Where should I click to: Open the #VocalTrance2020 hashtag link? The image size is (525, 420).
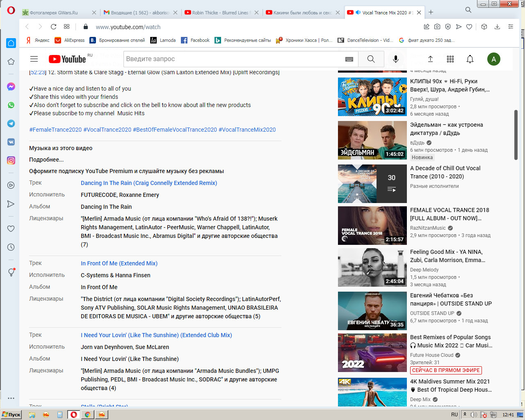[107, 130]
